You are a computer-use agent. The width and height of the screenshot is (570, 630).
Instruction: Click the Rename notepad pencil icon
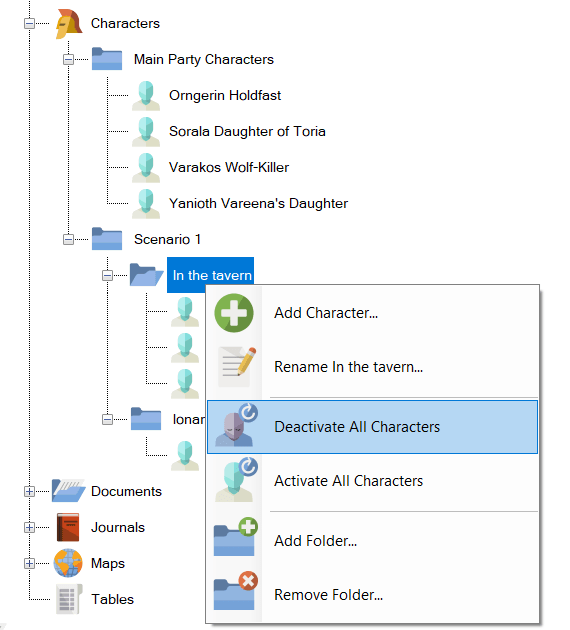[237, 366]
